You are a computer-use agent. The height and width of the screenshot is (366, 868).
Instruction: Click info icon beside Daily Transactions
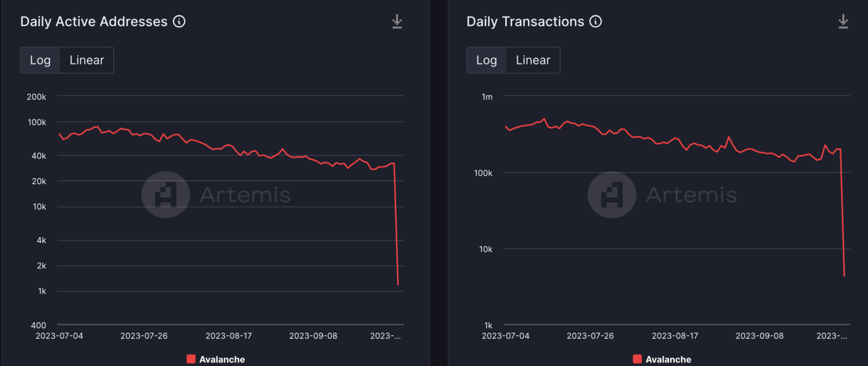click(x=596, y=22)
